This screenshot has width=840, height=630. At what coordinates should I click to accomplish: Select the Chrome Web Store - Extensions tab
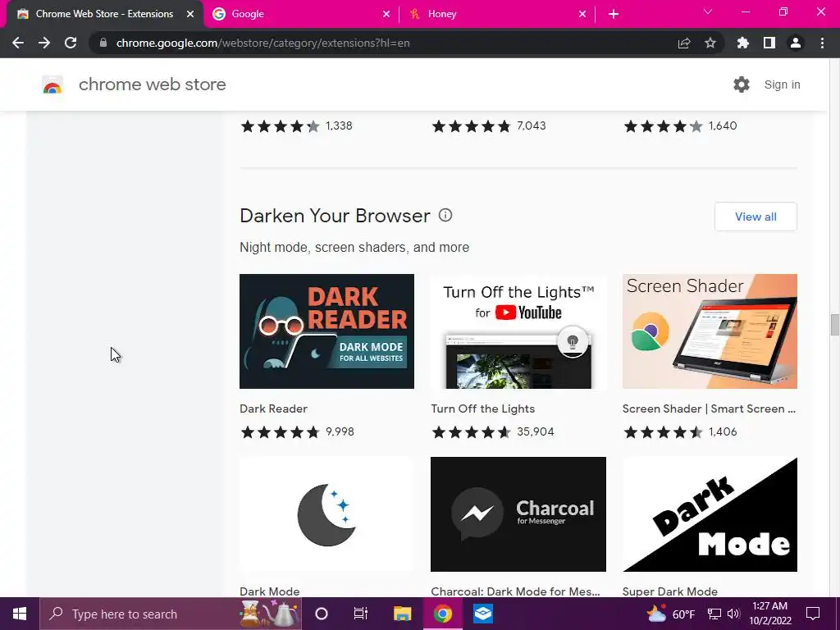(x=104, y=14)
